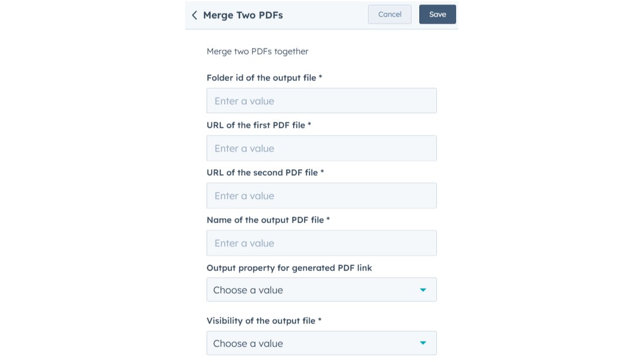Image resolution: width=644 pixels, height=362 pixels.
Task: Save the Merge Two PDFs action
Action: [x=437, y=14]
